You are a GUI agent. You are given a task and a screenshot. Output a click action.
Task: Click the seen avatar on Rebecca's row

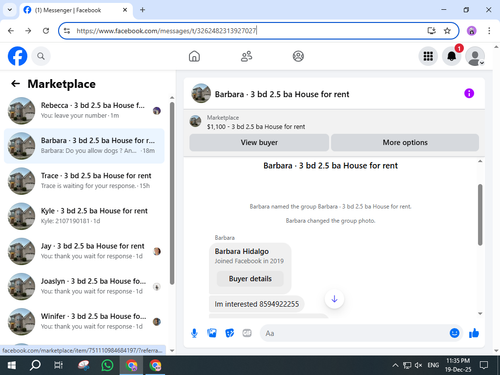(x=157, y=111)
